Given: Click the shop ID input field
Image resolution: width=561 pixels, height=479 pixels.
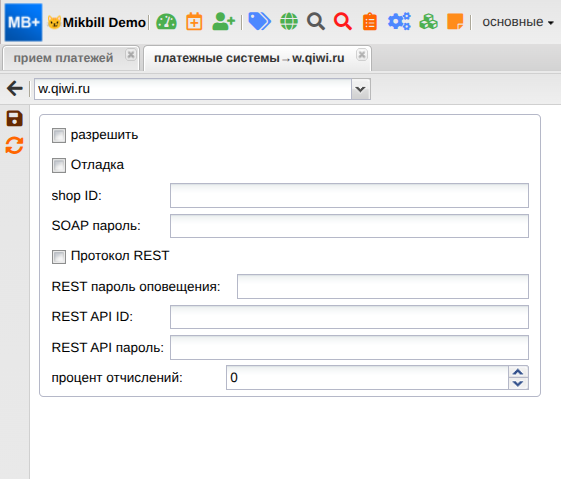Looking at the screenshot, I should point(349,195).
